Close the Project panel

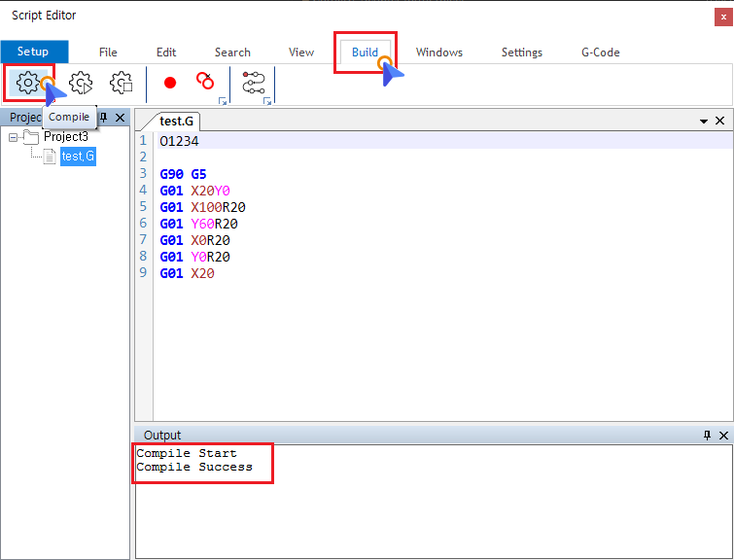(120, 118)
